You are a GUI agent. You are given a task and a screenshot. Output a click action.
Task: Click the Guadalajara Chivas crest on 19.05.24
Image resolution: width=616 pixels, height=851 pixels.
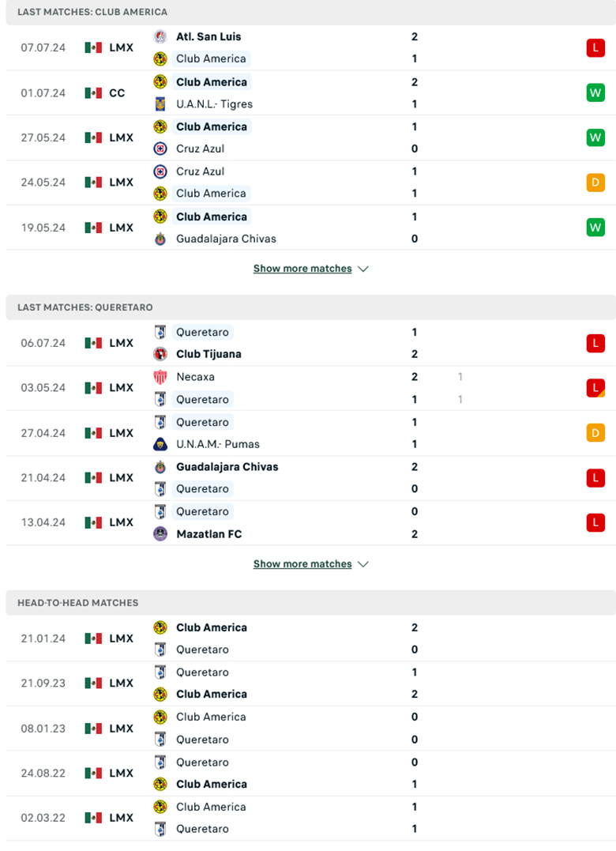[x=160, y=239]
